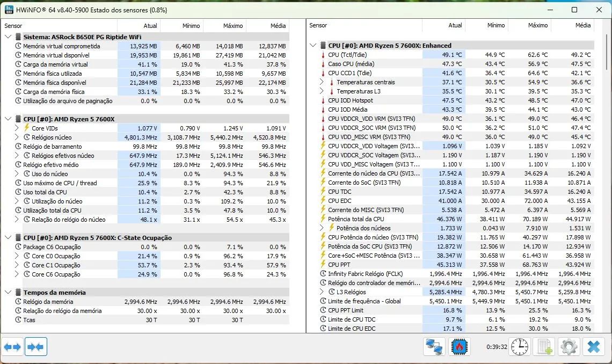
Task: Click the 0:39:32 elapsed time display
Action: 497,346
